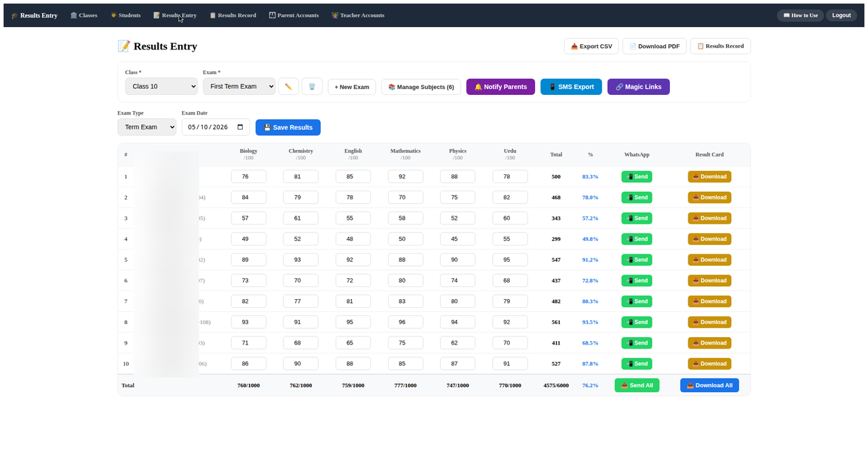
Task: Open Results Record in navigation bar
Action: click(x=233, y=15)
